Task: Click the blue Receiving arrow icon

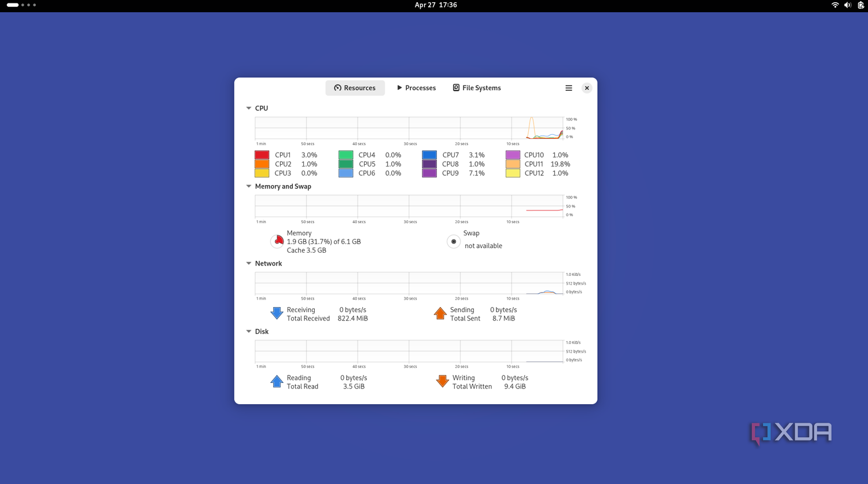Action: [277, 313]
